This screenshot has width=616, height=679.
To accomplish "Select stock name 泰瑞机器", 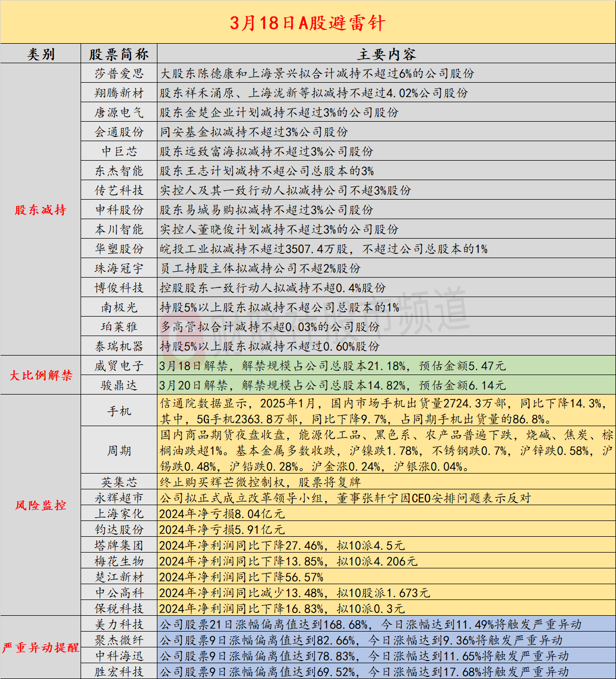I will coord(119,346).
